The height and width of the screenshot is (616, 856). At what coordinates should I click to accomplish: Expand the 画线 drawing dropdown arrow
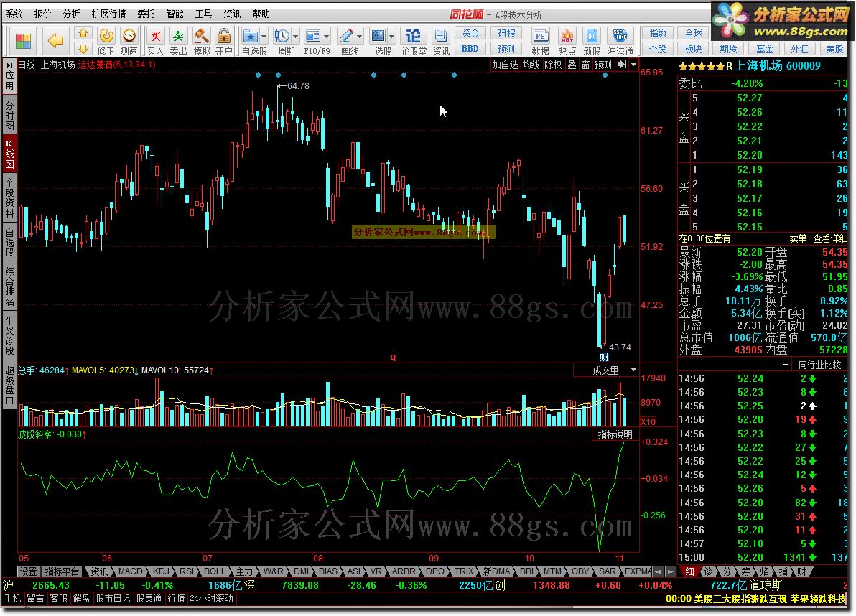click(x=359, y=37)
